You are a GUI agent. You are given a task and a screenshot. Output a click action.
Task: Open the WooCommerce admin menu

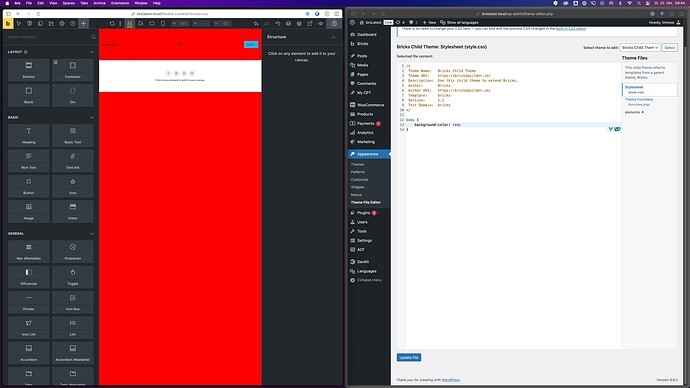coord(370,105)
